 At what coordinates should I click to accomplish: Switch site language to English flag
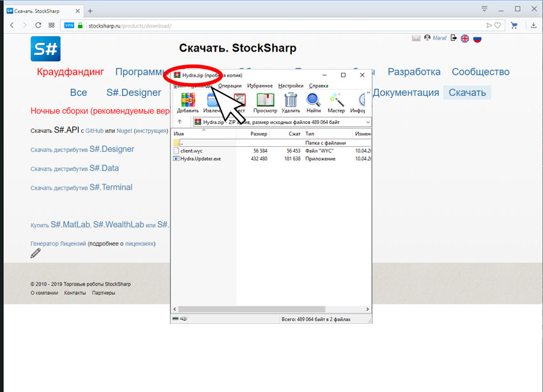point(464,38)
